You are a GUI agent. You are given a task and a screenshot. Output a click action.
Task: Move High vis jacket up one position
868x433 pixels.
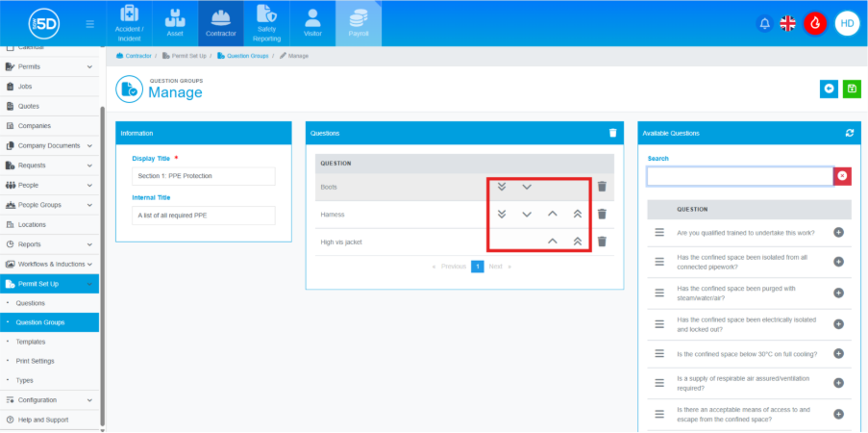coord(552,242)
